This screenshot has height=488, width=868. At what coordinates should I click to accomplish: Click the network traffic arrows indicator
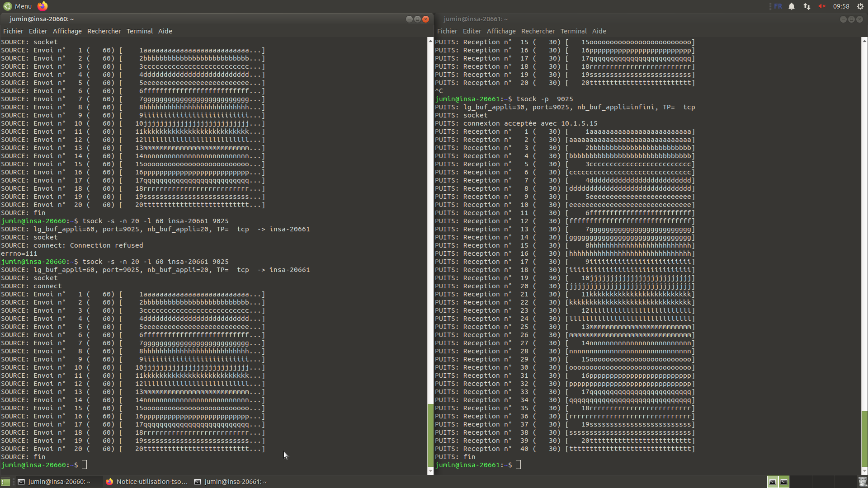pos(807,6)
